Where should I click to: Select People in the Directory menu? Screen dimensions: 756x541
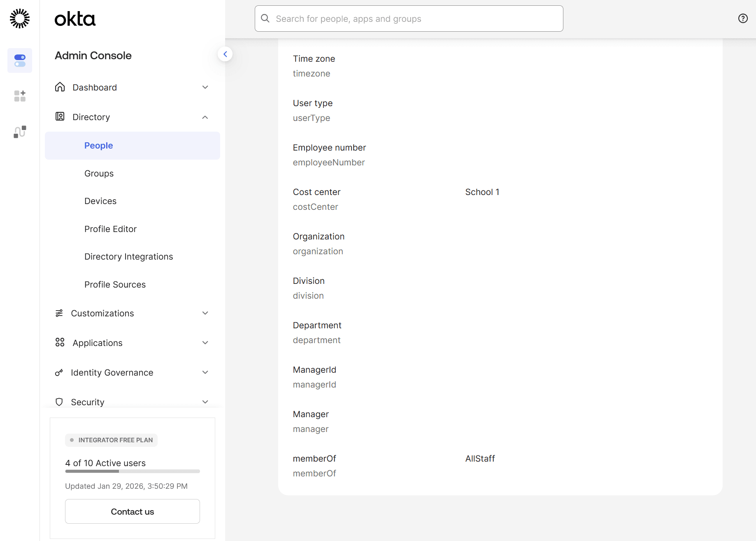point(98,145)
